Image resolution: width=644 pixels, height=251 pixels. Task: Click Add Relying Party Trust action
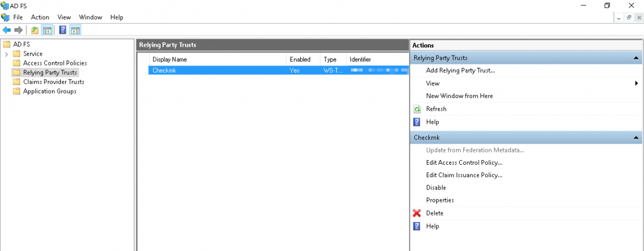click(460, 70)
